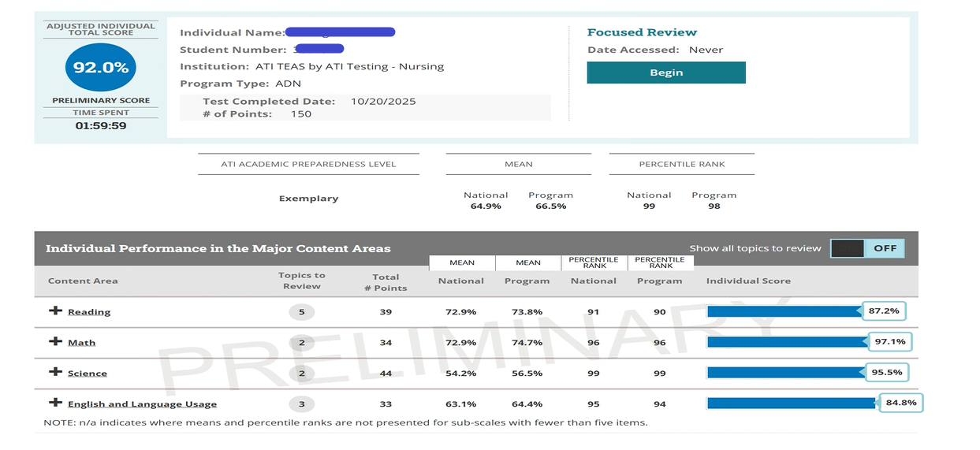The width and height of the screenshot is (980, 450).
Task: Click the 92.0% total score circle
Action: 100,68
